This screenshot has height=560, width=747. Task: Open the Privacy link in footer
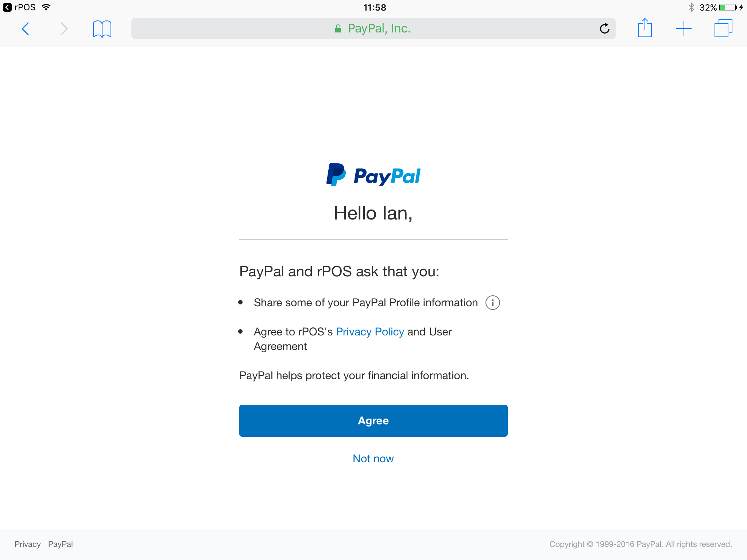click(27, 544)
